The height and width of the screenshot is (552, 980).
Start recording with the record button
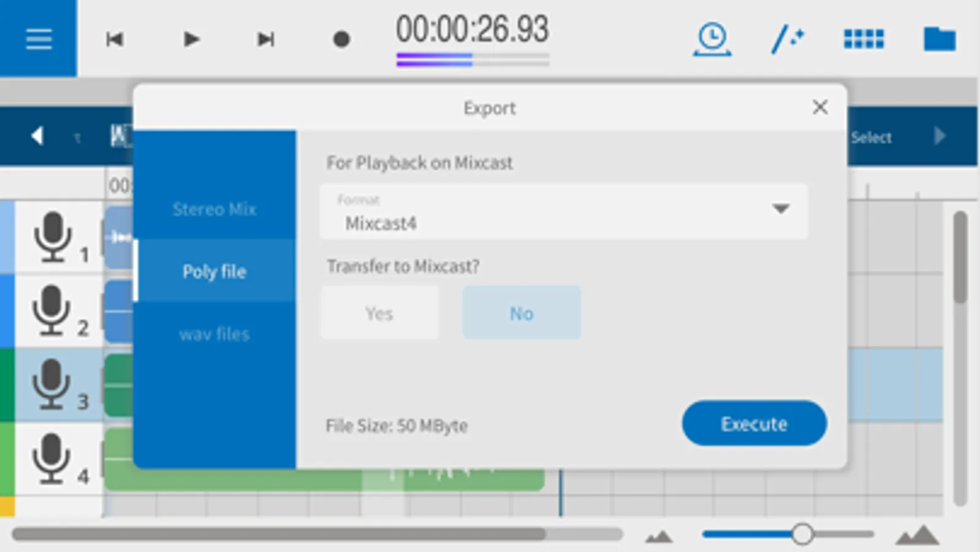341,39
